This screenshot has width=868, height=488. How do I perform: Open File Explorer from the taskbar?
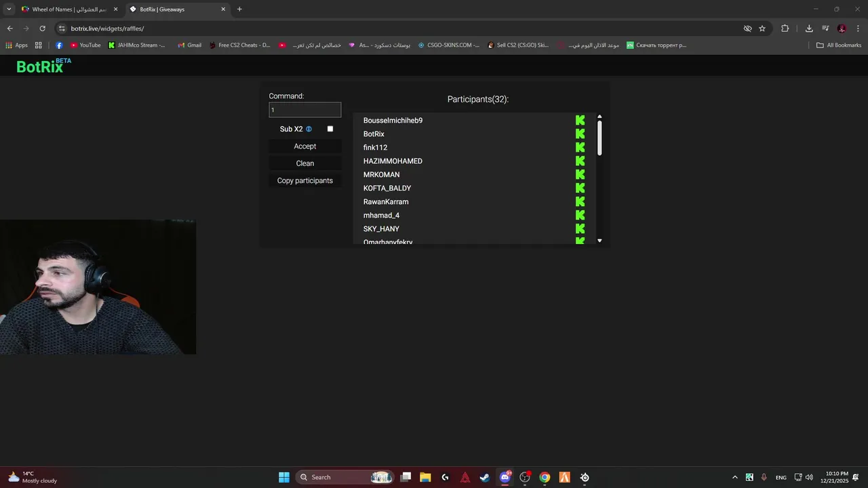(x=425, y=477)
